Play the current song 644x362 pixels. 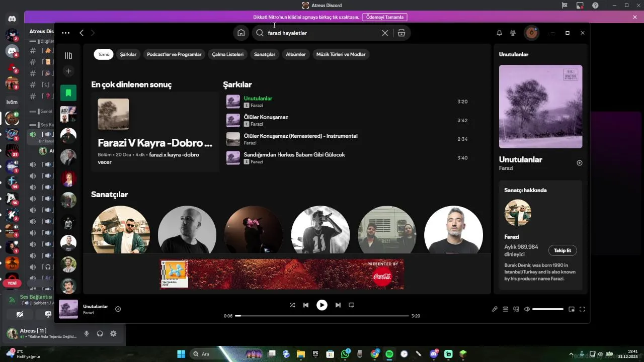click(x=322, y=305)
